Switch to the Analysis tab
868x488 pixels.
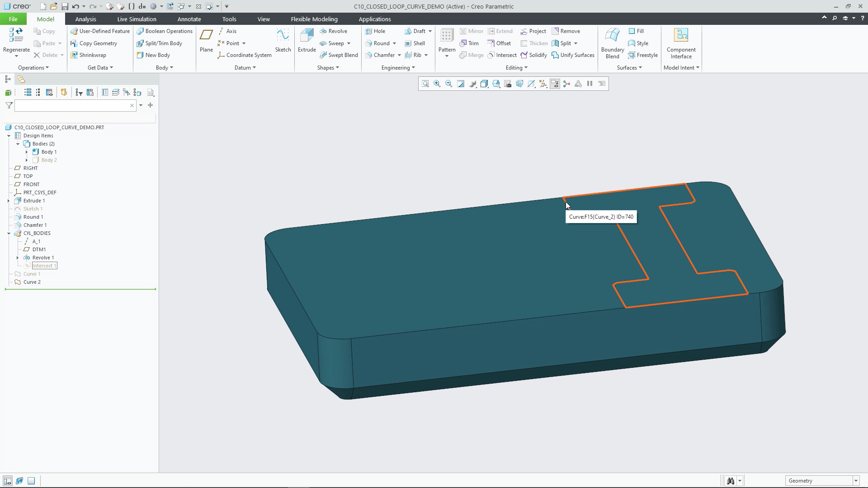point(85,19)
